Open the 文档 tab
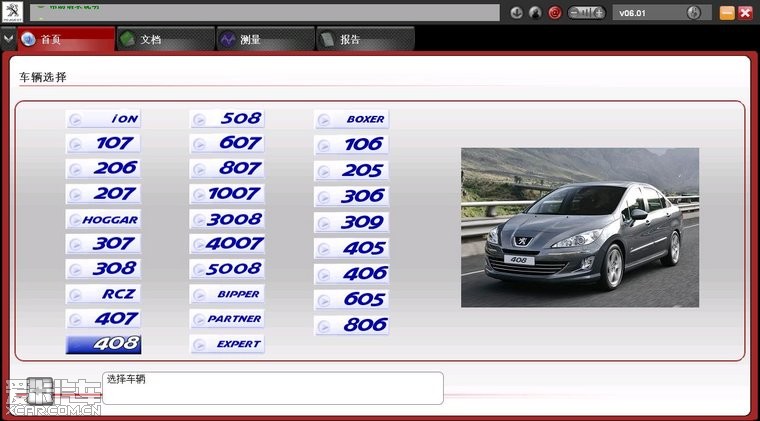 tap(166, 39)
